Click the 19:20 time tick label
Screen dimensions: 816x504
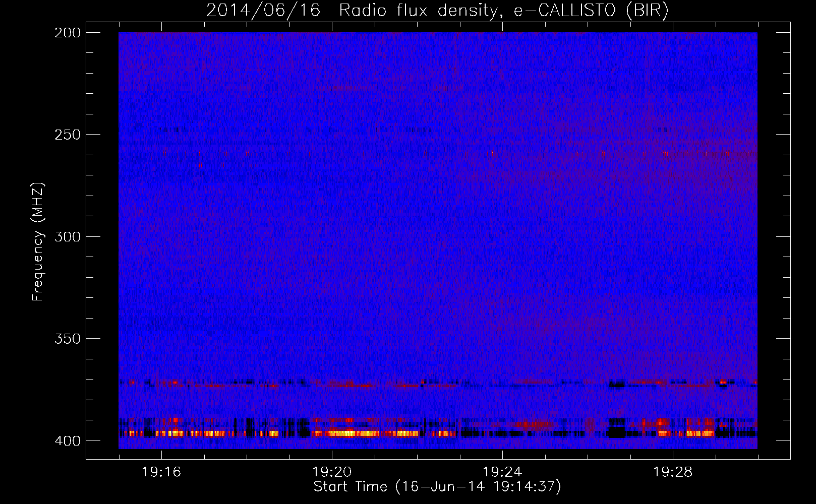pos(332,472)
